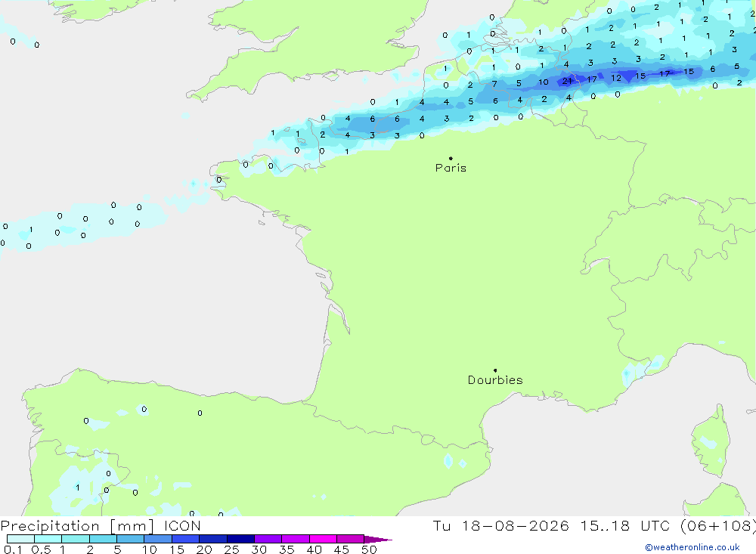Pick the 40–45 mm magenta legend swatch
Viewport: 756px width, 554px height.
click(x=323, y=539)
